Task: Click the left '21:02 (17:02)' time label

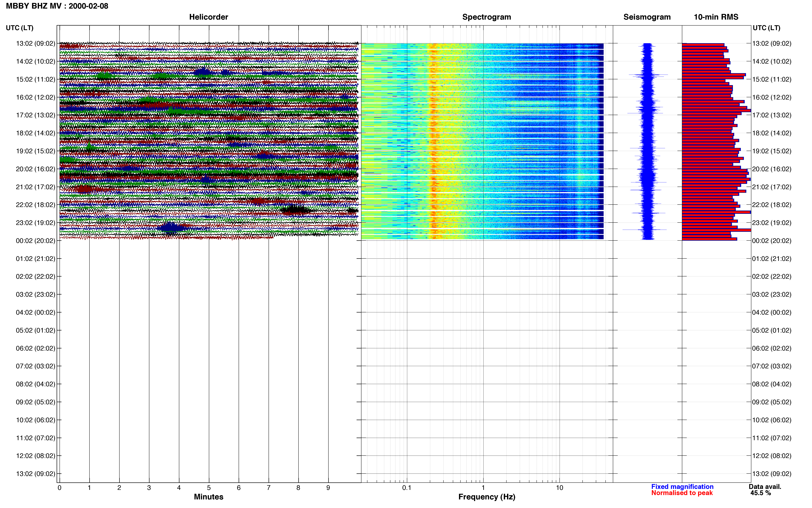Action: point(36,187)
